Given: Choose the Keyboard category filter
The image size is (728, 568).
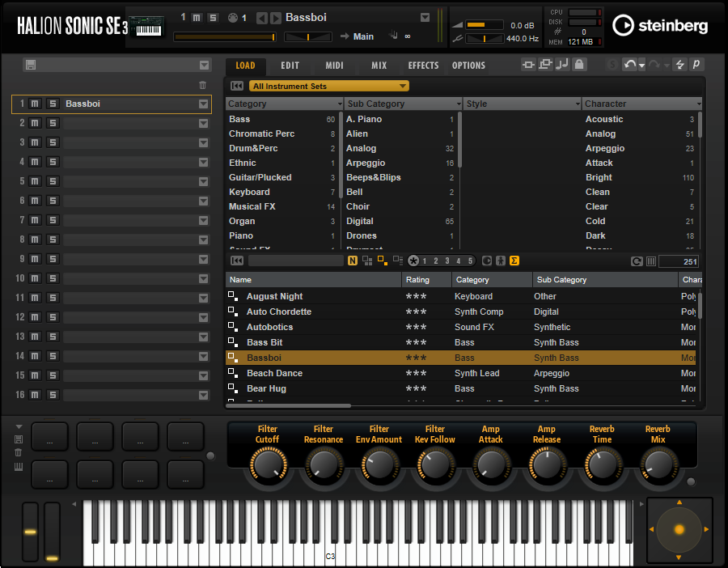Looking at the screenshot, I should pyautogui.click(x=249, y=192).
